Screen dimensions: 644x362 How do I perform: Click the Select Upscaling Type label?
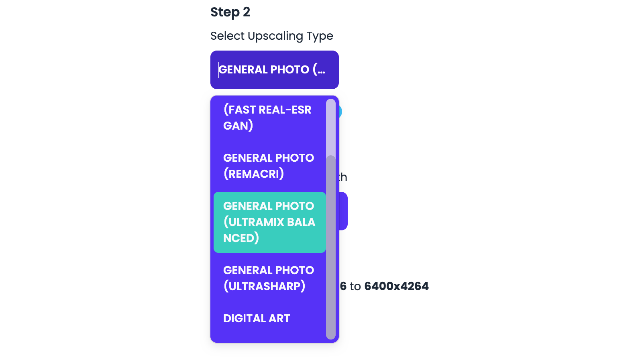(x=272, y=36)
